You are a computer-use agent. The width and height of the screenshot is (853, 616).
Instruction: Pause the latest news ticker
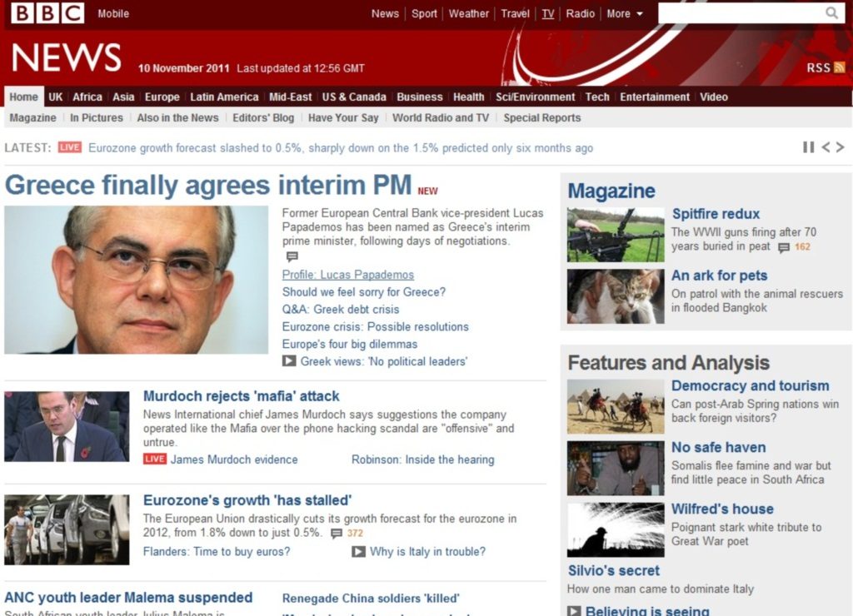808,147
